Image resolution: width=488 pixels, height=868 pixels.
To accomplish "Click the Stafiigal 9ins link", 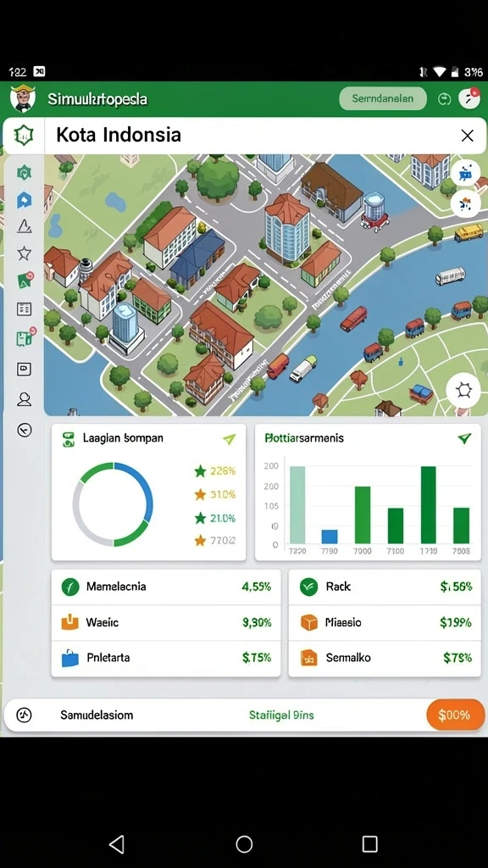I will coord(281,715).
